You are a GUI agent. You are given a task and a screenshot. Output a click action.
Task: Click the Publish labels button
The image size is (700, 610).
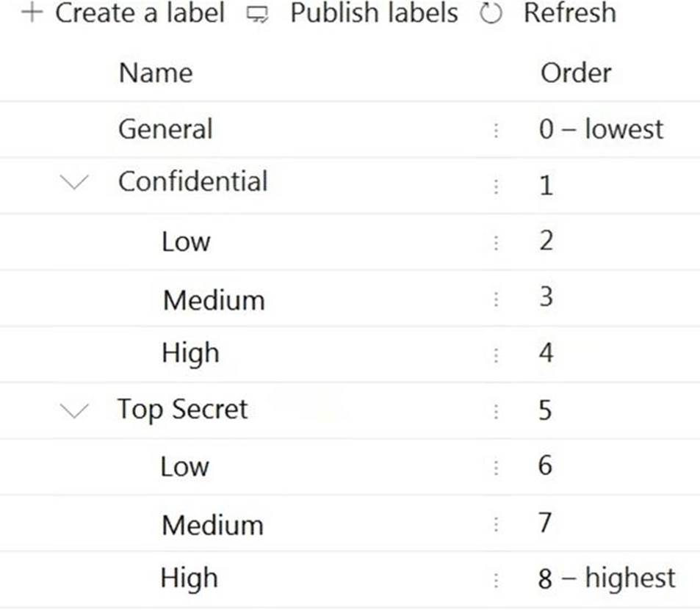click(373, 13)
